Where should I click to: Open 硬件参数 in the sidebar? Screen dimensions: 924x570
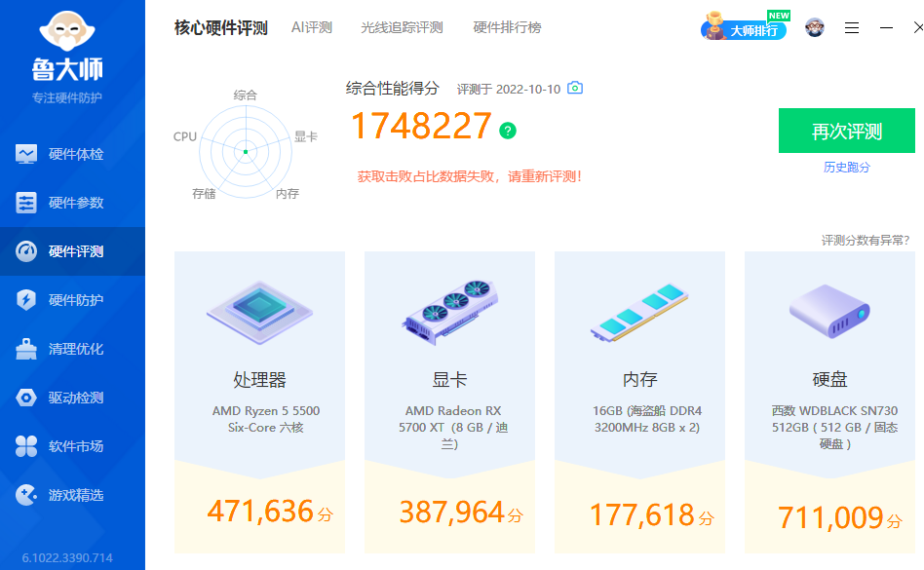[x=73, y=203]
